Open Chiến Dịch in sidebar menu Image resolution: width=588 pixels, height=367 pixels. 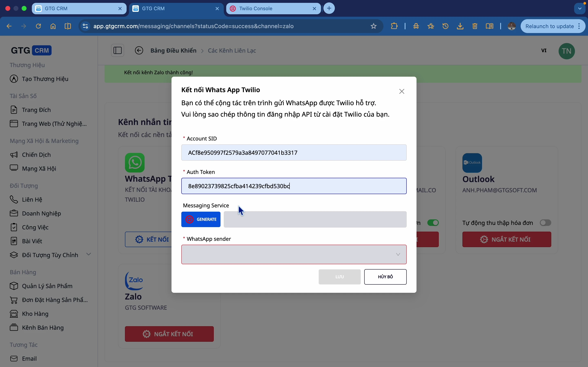pyautogui.click(x=37, y=155)
